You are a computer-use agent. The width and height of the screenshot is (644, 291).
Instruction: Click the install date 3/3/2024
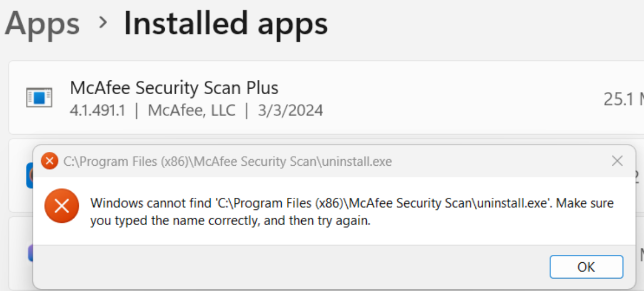[290, 110]
